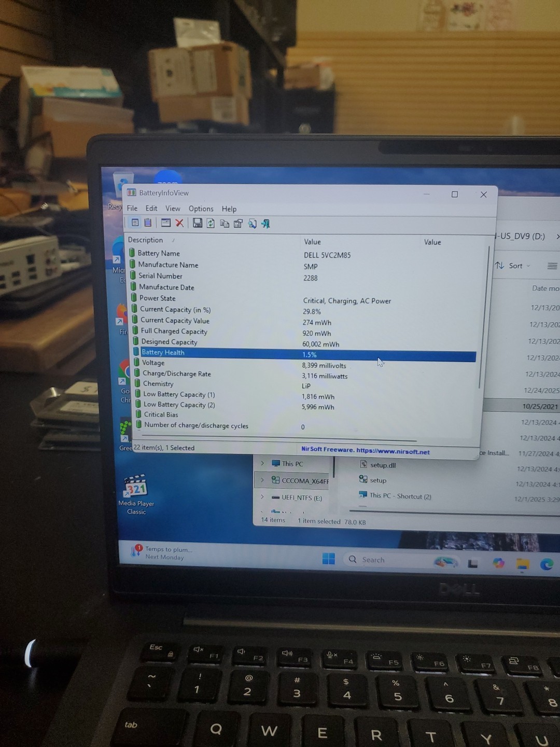Viewport: 560px width, 747px height.
Task: Expand the CCCOMA_X64FR drive node
Action: (262, 480)
